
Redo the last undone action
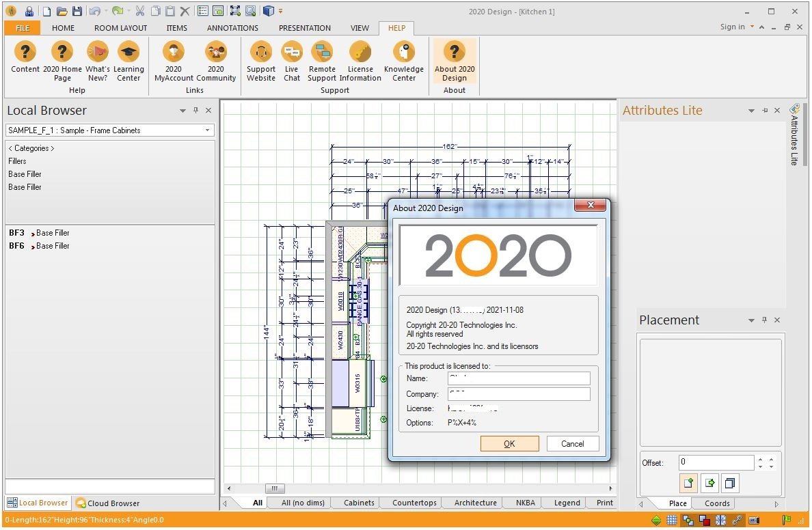(x=118, y=11)
